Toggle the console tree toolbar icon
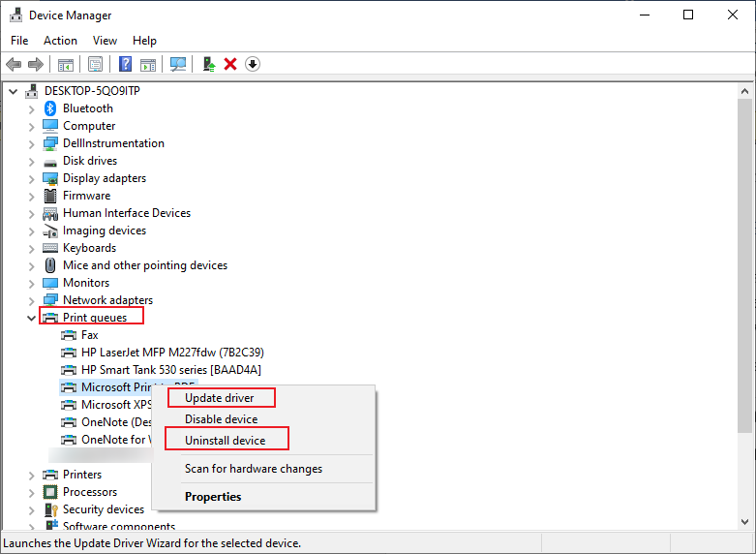Viewport: 756px width, 554px height. [66, 64]
